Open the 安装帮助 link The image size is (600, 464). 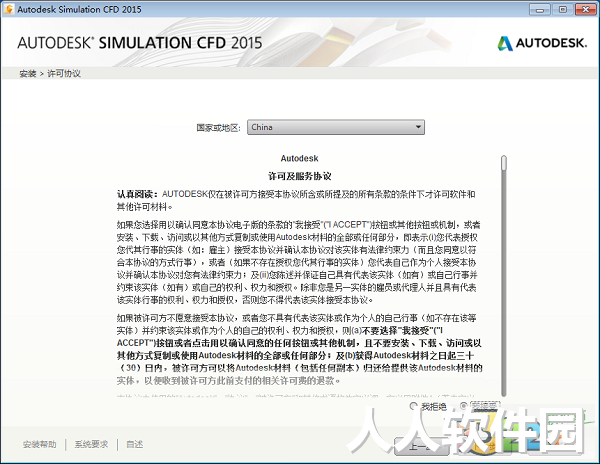tap(39, 444)
